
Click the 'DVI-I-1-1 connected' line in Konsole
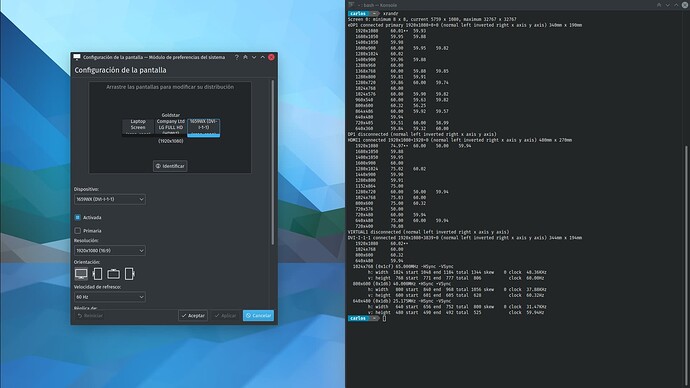[x=465, y=238]
